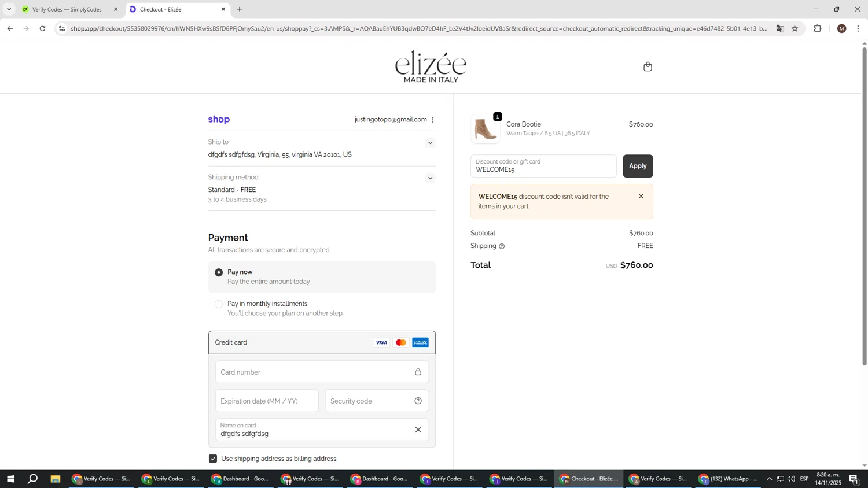This screenshot has height=488, width=868.
Task: Switch to first Dashboard - Goo... taskbar window
Action: pos(240,479)
